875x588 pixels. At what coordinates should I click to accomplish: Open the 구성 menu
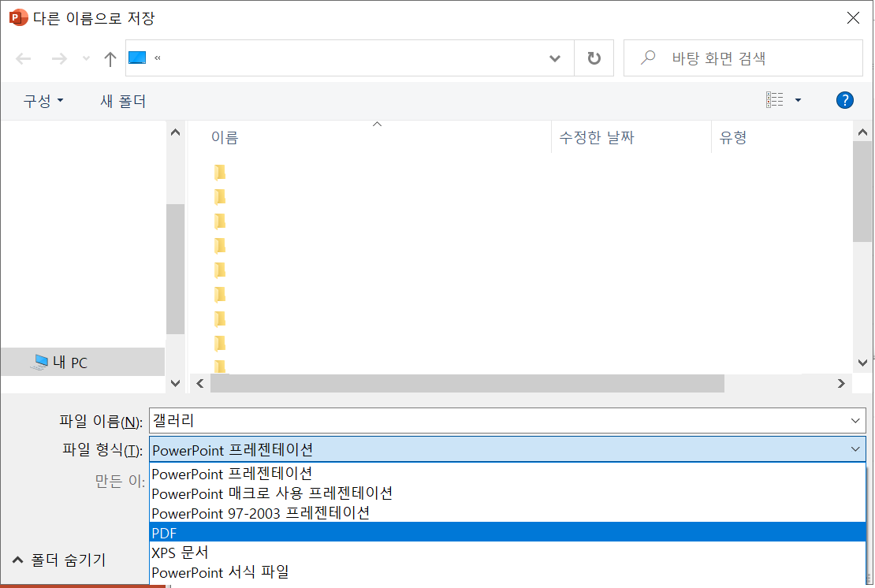click(x=43, y=101)
